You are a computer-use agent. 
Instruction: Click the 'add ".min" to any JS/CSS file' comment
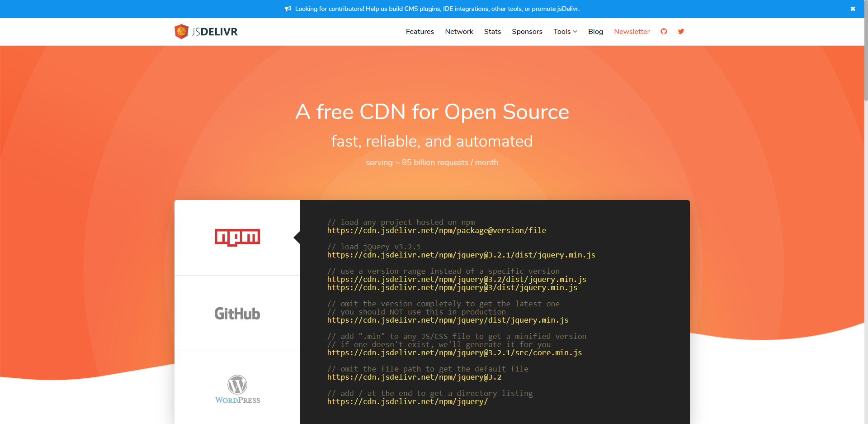[457, 336]
